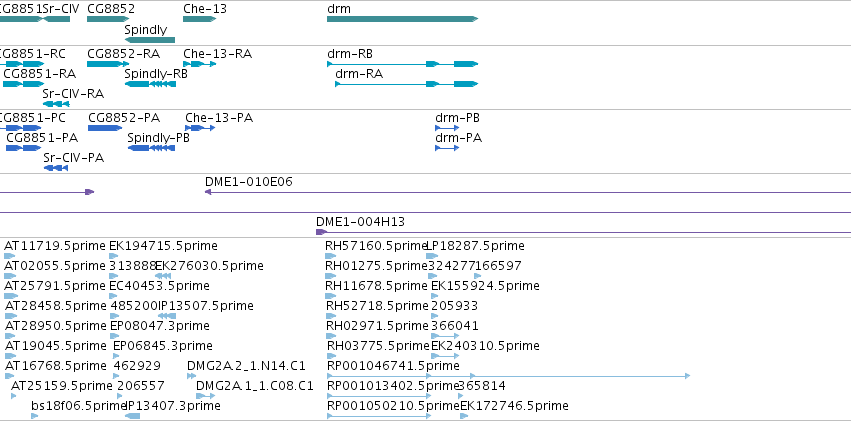851x421 pixels.
Task: Select the Sr-CIV gene glyph
Action: pyautogui.click(x=56, y=19)
